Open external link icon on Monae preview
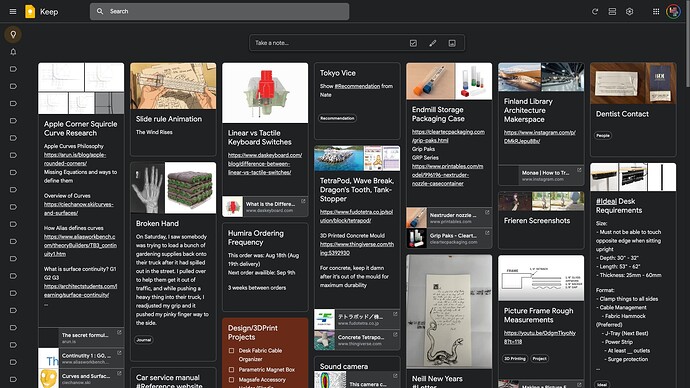 click(579, 170)
